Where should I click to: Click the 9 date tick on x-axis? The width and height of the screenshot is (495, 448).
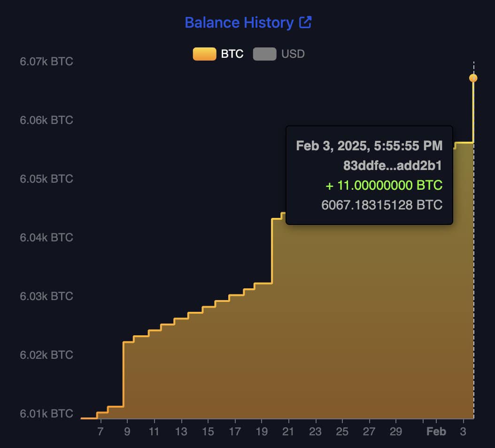point(127,432)
